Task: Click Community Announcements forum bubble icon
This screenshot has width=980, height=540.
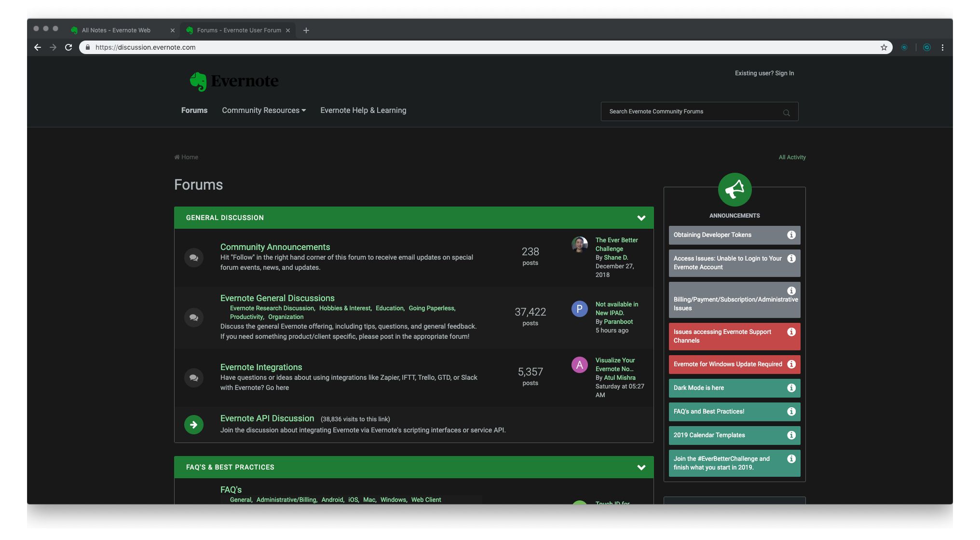Action: [194, 258]
